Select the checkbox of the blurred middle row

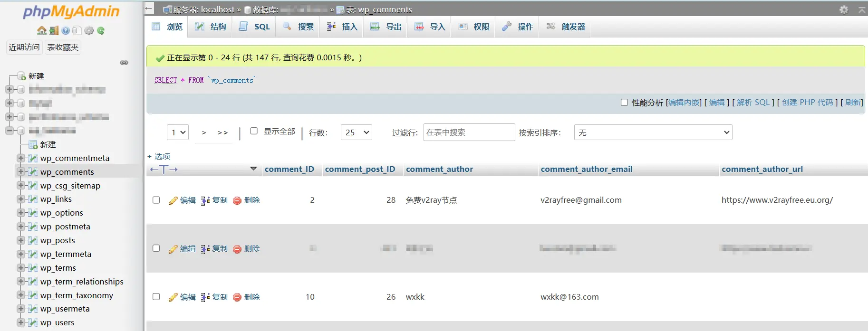(156, 248)
